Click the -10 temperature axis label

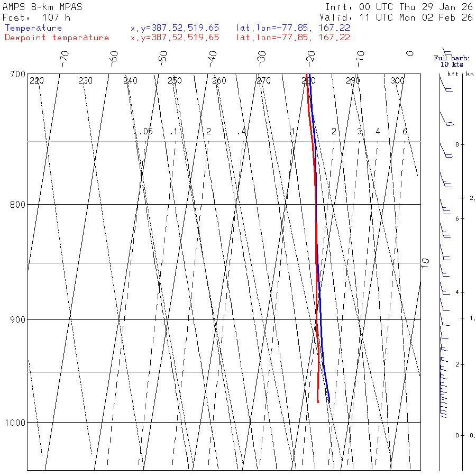point(360,59)
